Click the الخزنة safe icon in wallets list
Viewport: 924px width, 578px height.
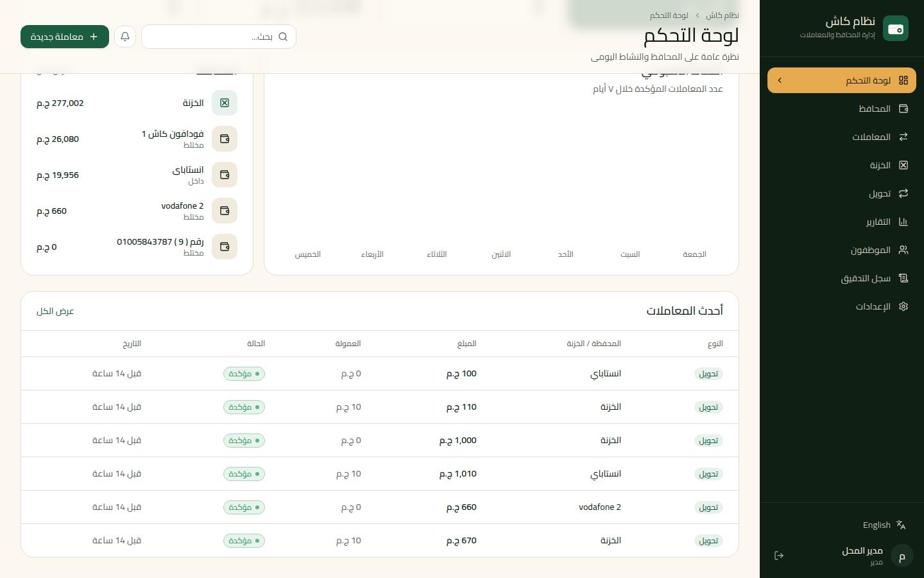tap(225, 103)
